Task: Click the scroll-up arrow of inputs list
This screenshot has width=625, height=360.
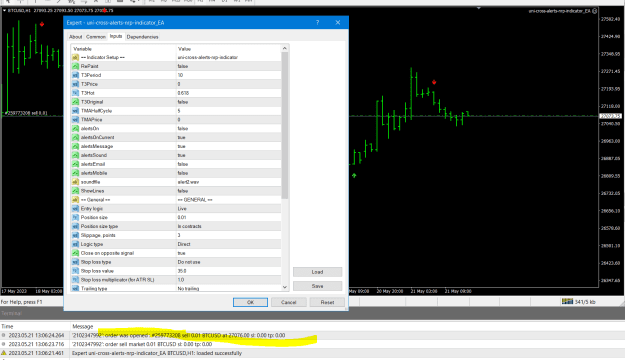Action: [285, 48]
